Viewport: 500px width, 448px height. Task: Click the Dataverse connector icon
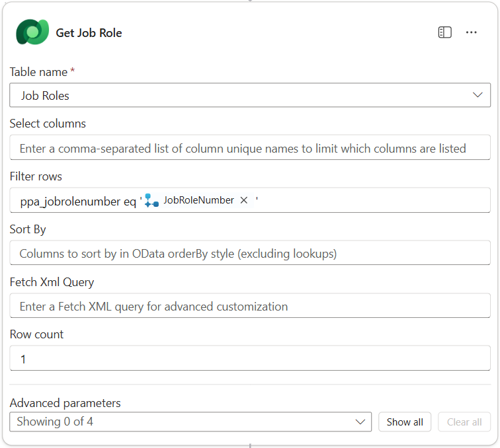tap(32, 32)
